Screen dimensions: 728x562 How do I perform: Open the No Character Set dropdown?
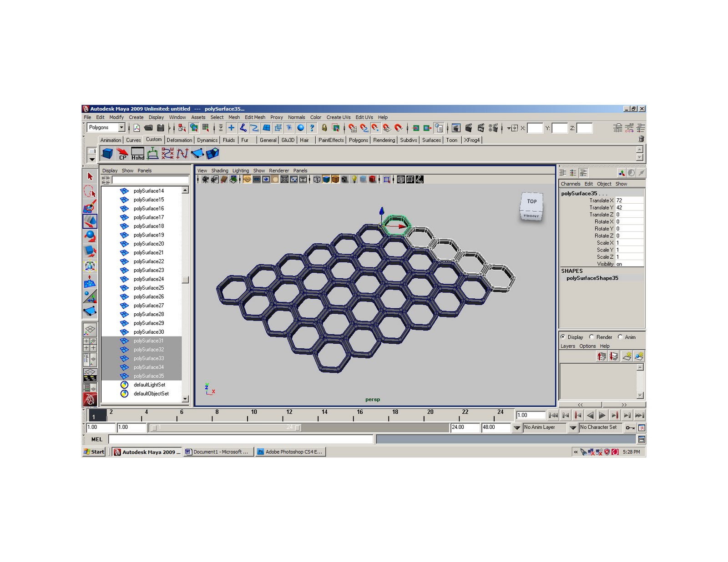pos(573,427)
